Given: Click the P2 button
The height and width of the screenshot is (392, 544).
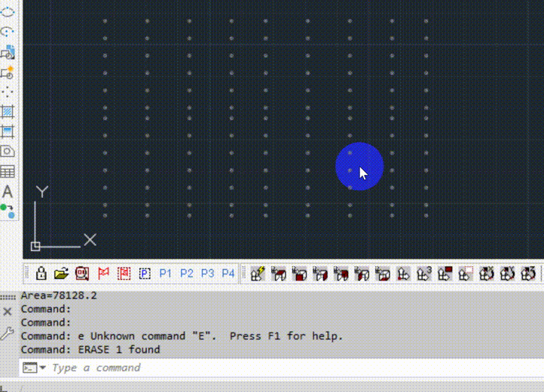Looking at the screenshot, I should pyautogui.click(x=187, y=274).
